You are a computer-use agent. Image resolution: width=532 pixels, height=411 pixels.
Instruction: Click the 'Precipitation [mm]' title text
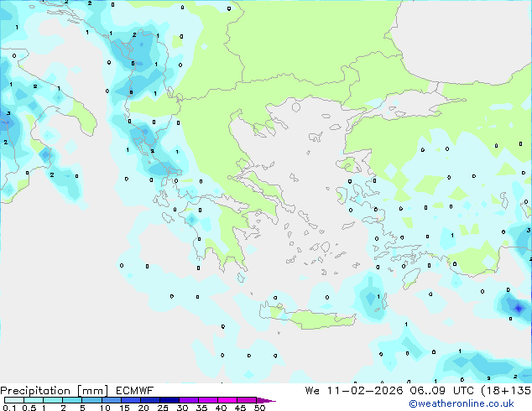pos(55,391)
